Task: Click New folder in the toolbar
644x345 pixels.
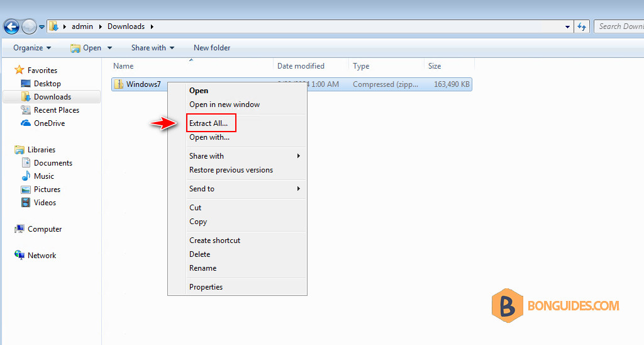Action: point(212,48)
